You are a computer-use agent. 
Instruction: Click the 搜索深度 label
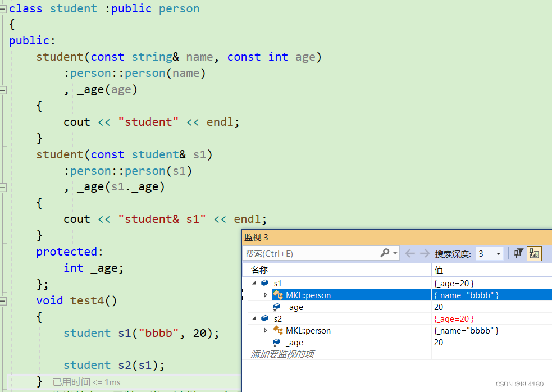click(453, 254)
